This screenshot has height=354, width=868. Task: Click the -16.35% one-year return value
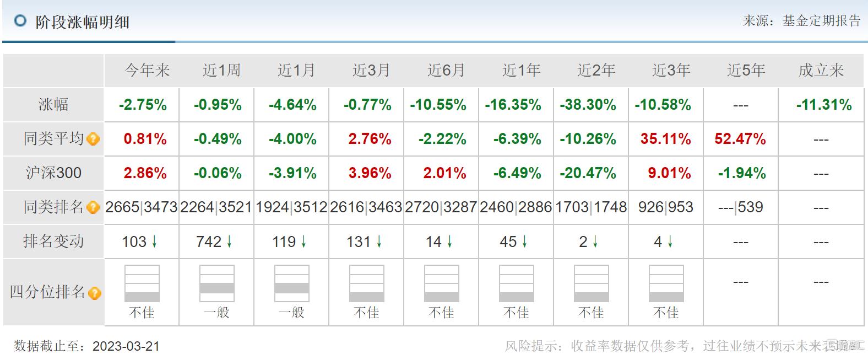pyautogui.click(x=513, y=105)
